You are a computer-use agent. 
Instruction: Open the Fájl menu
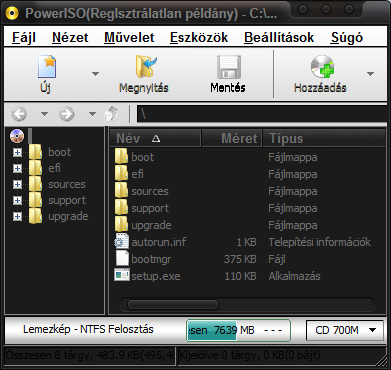point(24,37)
